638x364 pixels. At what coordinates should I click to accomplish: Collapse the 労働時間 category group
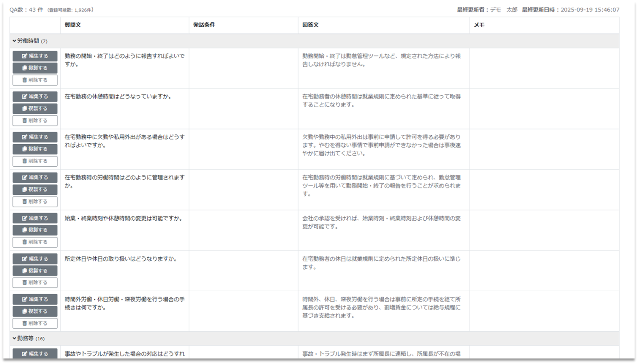point(14,41)
